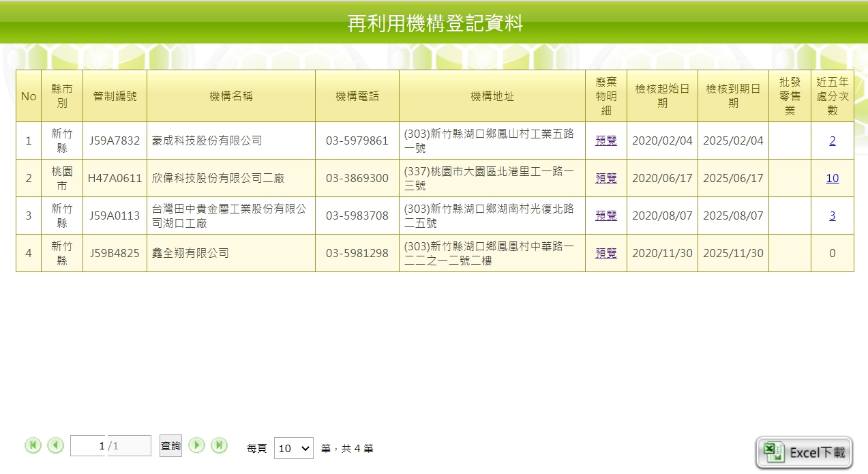Open penalty count link 10 for 欣偉科技
The width and height of the screenshot is (868, 474).
[x=832, y=178]
